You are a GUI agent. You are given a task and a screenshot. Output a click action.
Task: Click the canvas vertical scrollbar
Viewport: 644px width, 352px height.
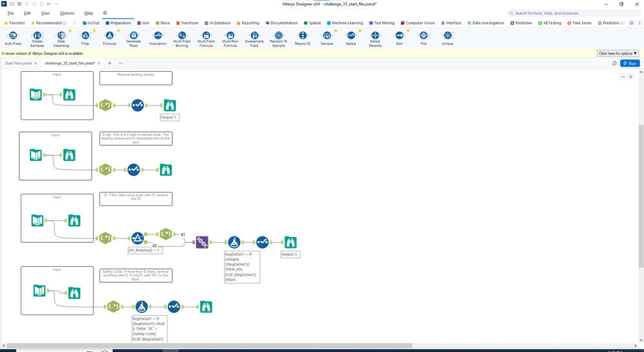click(641, 196)
